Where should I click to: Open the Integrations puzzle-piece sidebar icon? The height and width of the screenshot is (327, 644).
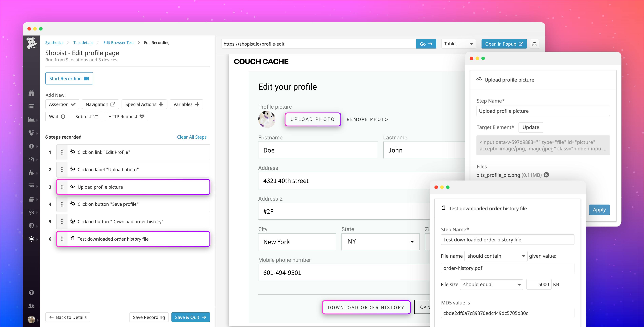click(x=32, y=173)
